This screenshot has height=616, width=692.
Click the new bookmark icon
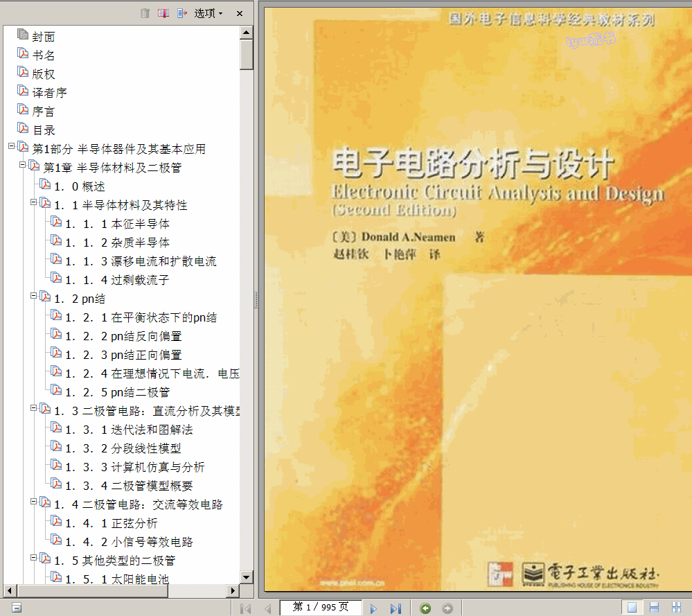tap(163, 13)
